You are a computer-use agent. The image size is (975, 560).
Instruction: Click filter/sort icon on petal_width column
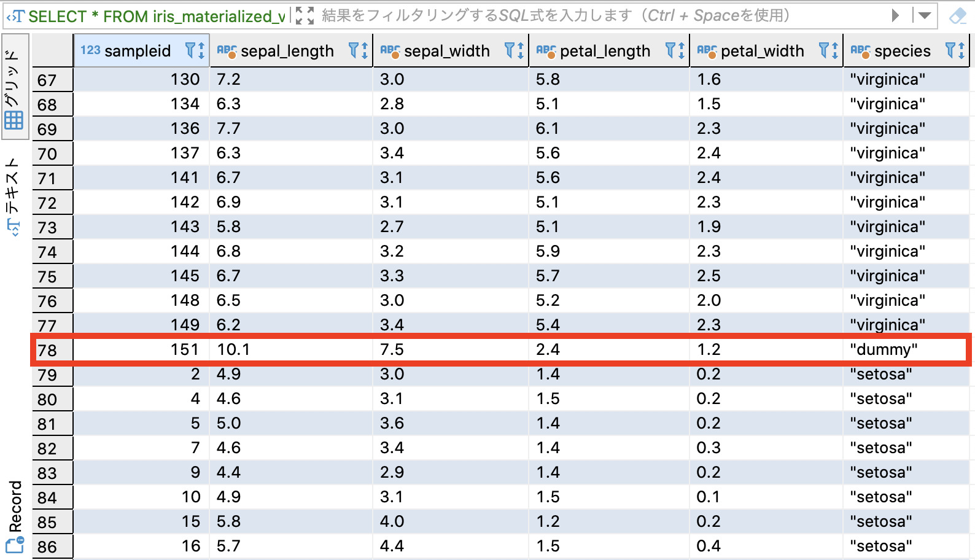[829, 50]
